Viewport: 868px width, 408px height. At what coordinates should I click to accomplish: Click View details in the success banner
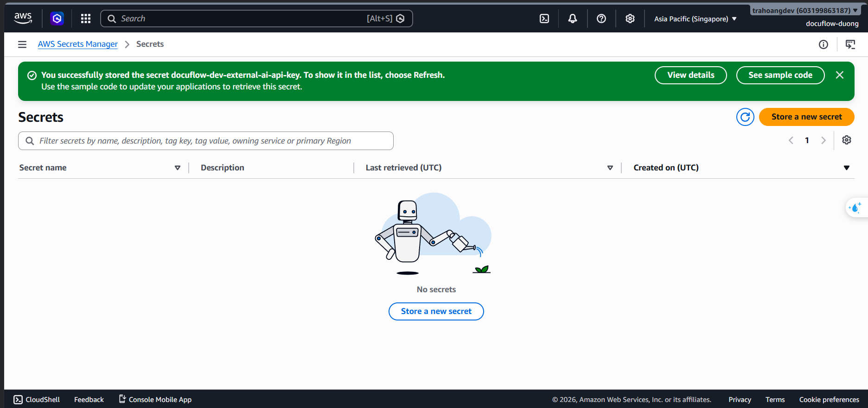(x=691, y=75)
